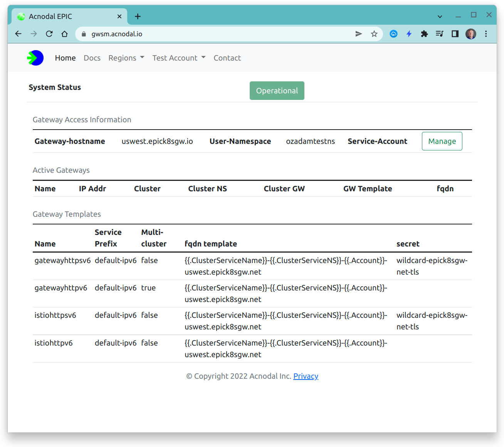Screen dimensions: 504x447
Task: Open a new tab with the plus button
Action: tap(138, 16)
